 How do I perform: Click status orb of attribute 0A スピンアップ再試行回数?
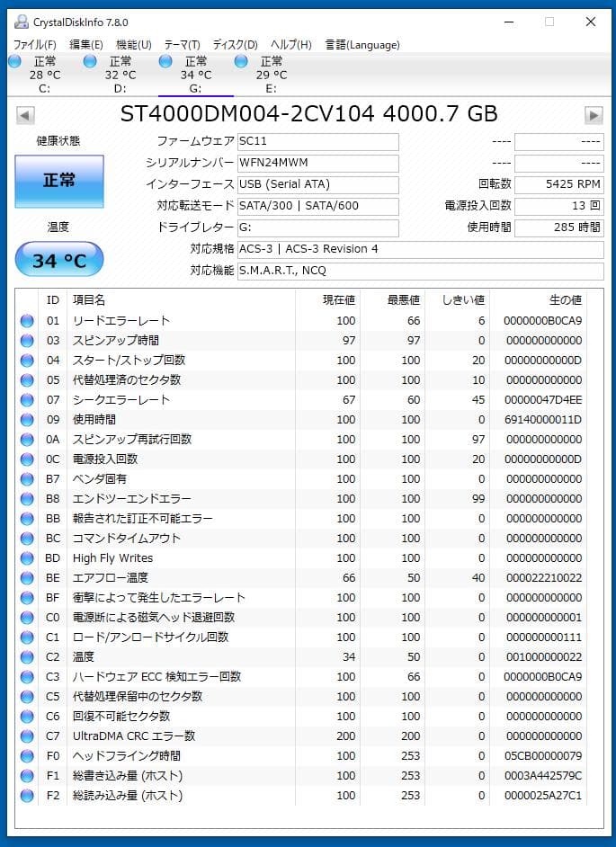pyautogui.click(x=27, y=440)
